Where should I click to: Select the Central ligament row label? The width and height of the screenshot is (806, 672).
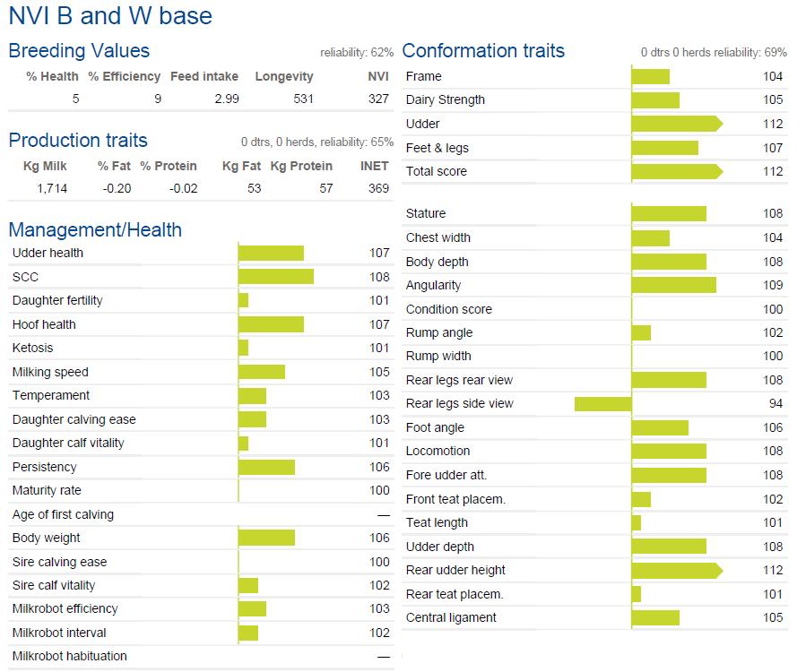451,617
